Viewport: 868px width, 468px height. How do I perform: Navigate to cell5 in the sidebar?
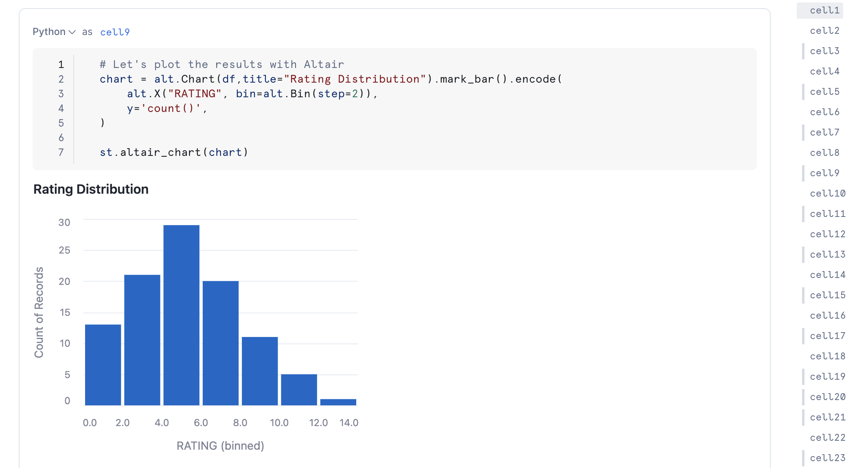coord(824,92)
